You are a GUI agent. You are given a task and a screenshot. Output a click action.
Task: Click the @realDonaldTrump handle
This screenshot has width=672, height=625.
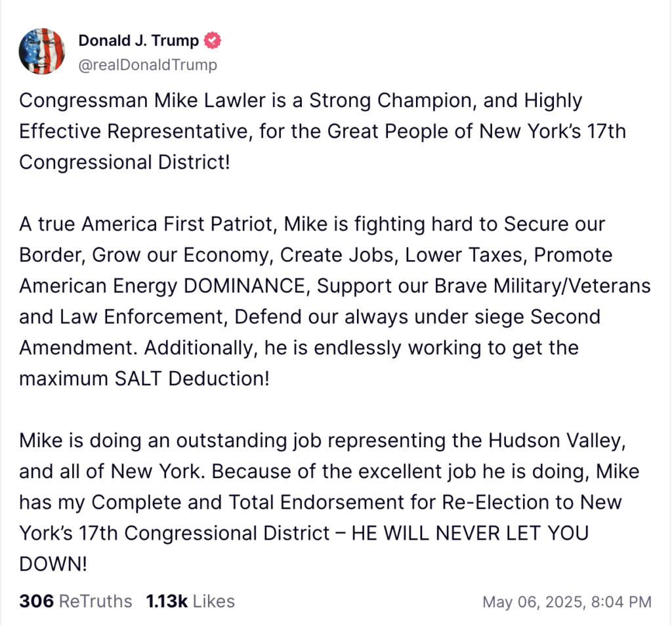148,65
